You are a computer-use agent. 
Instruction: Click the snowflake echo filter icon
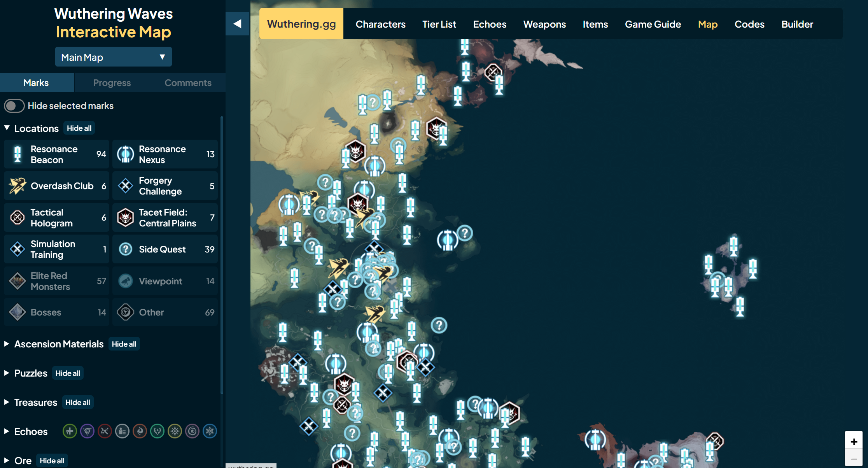coord(210,431)
